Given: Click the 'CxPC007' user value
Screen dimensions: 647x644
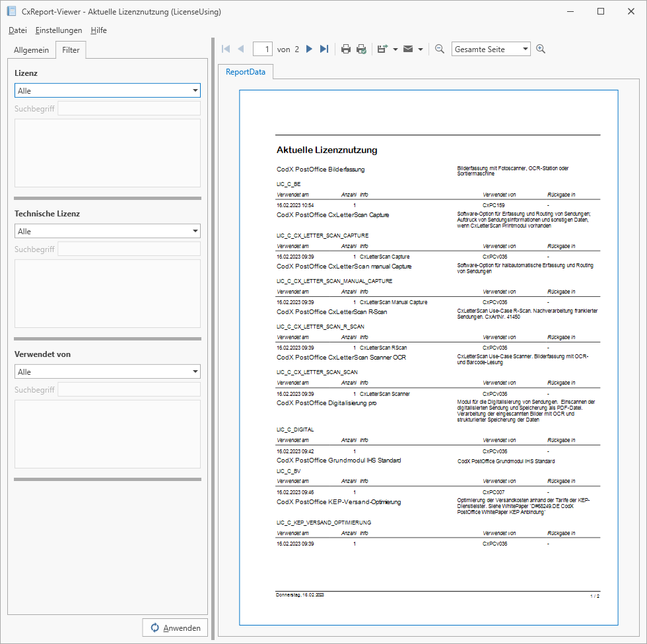Looking at the screenshot, I should point(494,492).
